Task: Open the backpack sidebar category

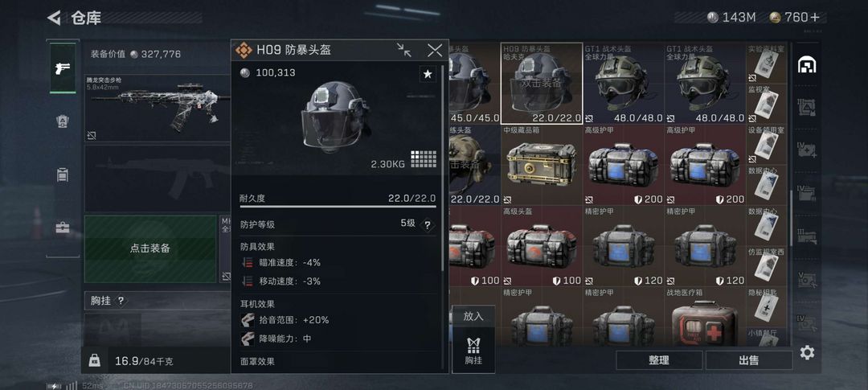Action: [63, 175]
